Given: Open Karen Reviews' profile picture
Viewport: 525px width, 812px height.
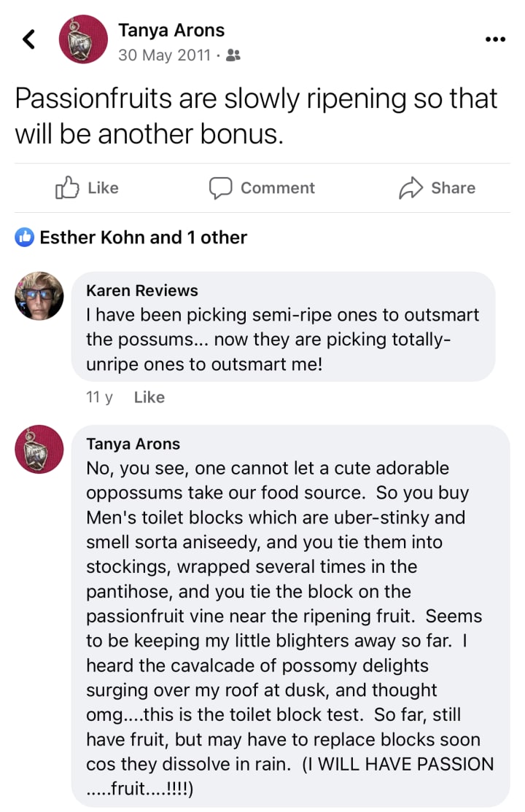Looking at the screenshot, I should click(x=39, y=297).
